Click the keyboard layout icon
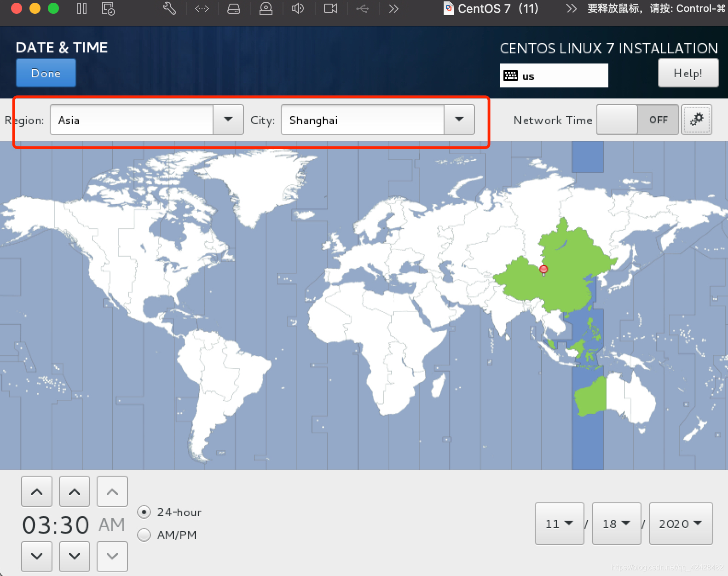Screen dimensions: 728x576 pyautogui.click(x=511, y=76)
